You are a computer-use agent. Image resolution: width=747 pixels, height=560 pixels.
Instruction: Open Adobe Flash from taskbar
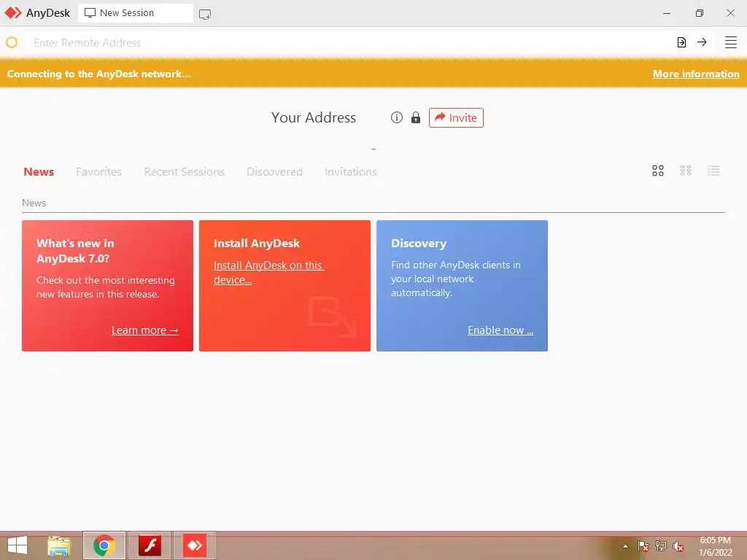150,545
